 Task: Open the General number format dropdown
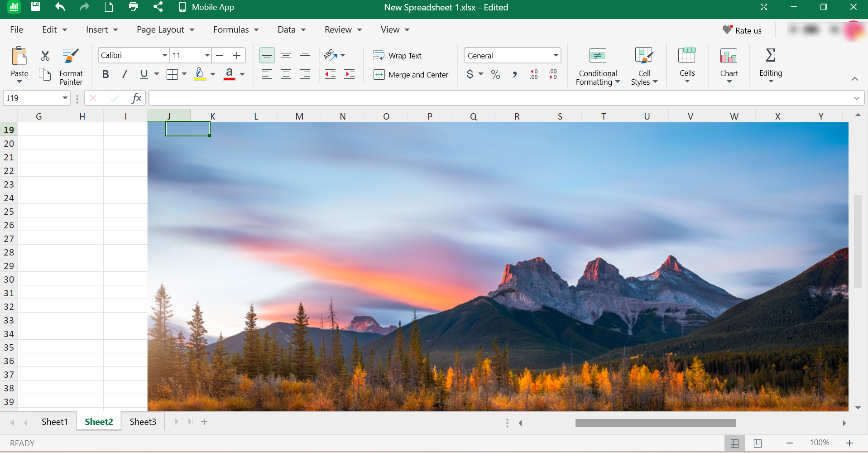point(555,55)
